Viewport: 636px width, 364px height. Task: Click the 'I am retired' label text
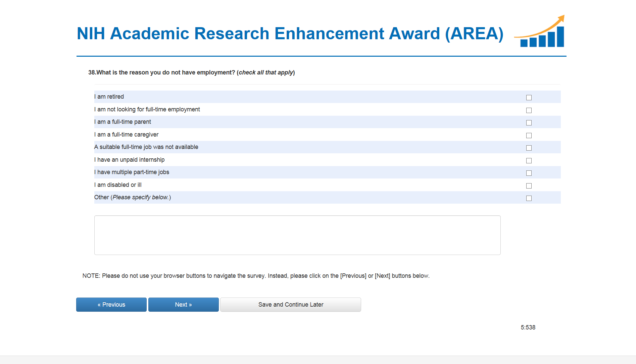109,97
